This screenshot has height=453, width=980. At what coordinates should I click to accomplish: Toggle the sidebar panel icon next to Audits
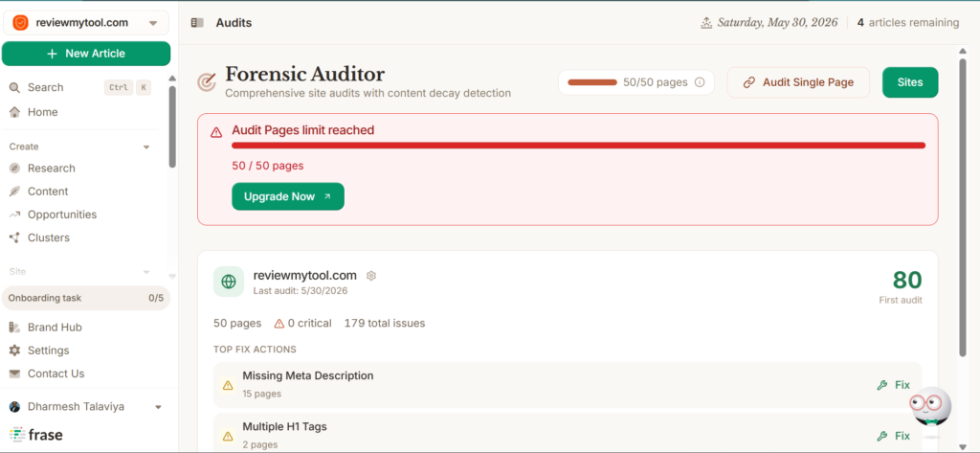point(197,23)
